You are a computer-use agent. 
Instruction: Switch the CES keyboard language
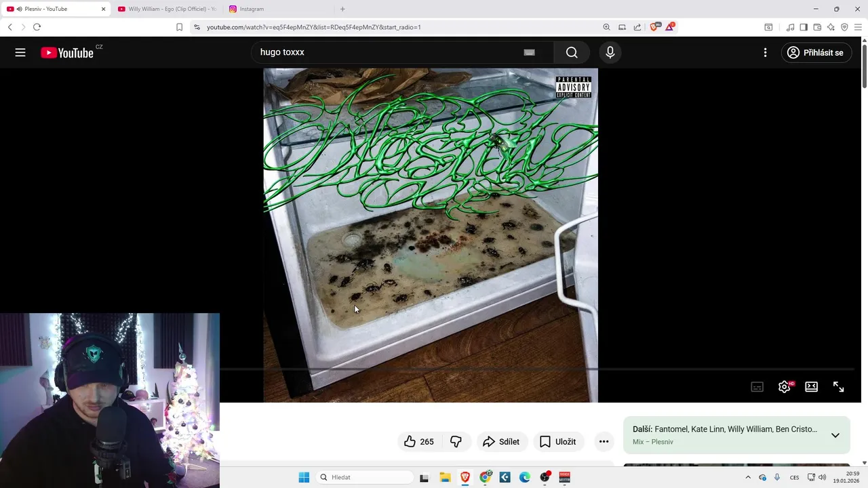click(794, 477)
